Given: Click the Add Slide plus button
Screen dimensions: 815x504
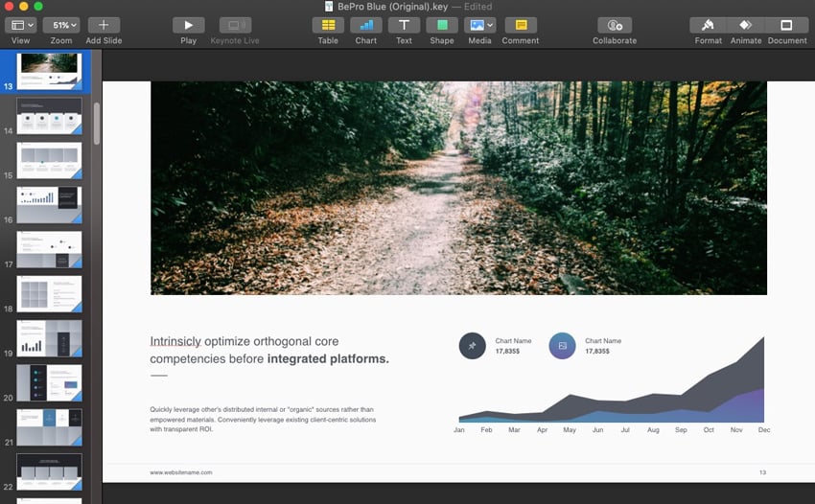Looking at the screenshot, I should tap(104, 26).
